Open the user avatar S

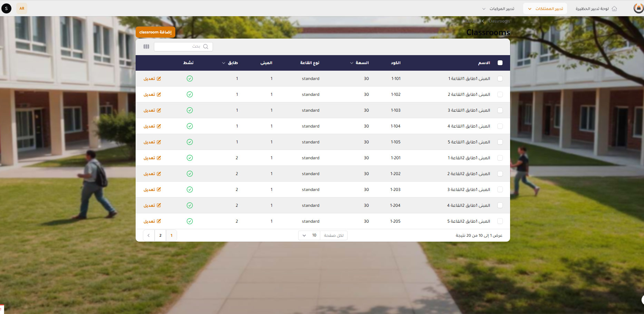click(x=6, y=8)
